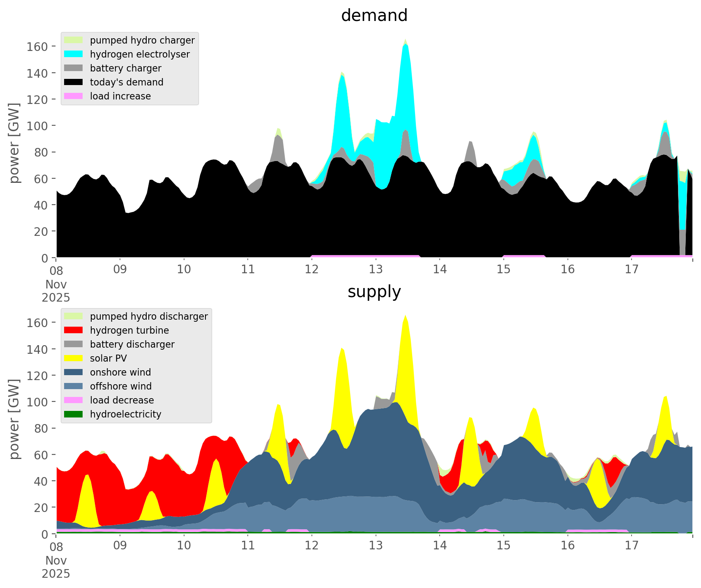Click the gray battery charger legend swatch

tap(74, 68)
